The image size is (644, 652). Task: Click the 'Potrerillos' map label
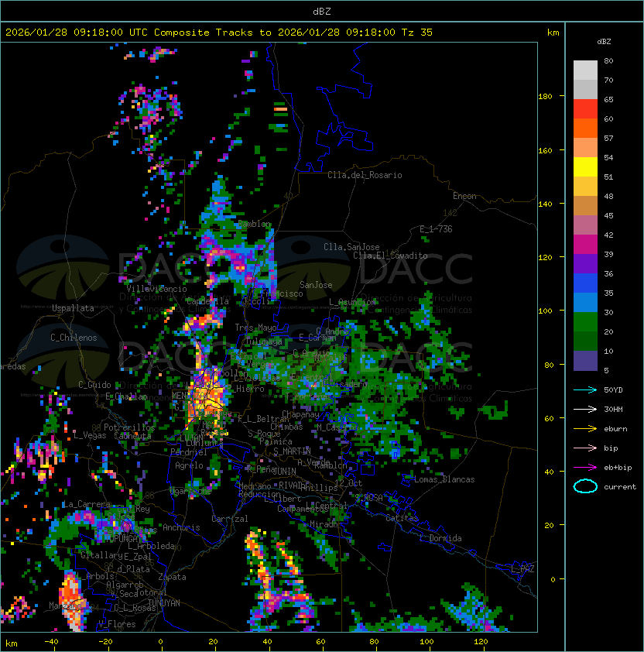[129, 427]
